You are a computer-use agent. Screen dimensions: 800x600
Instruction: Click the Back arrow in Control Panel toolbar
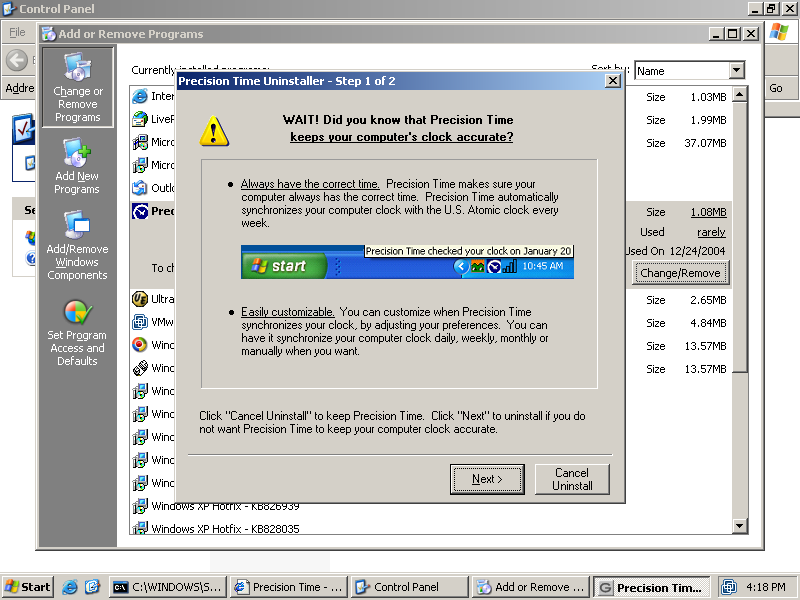coord(17,60)
